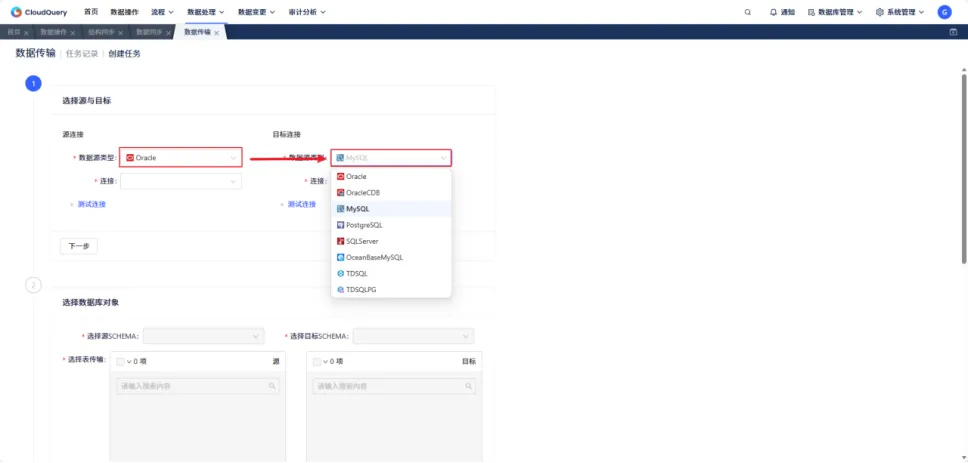
Task: Open 数据操作 in the top navigation
Action: 124,12
